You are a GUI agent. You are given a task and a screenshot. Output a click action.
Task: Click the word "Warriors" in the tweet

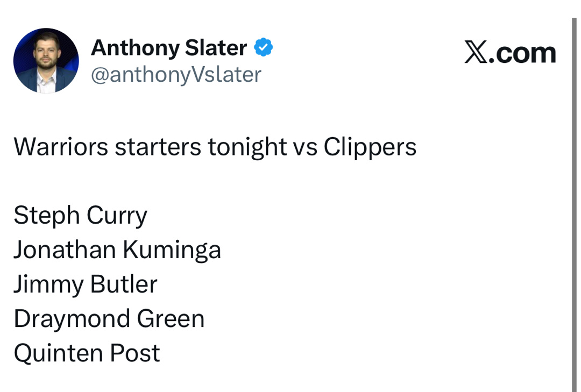pos(61,147)
